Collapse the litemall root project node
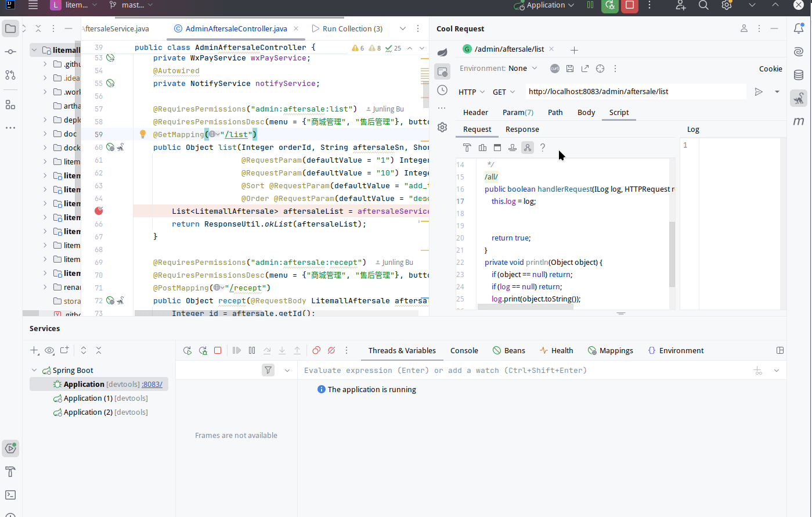 pyautogui.click(x=34, y=50)
